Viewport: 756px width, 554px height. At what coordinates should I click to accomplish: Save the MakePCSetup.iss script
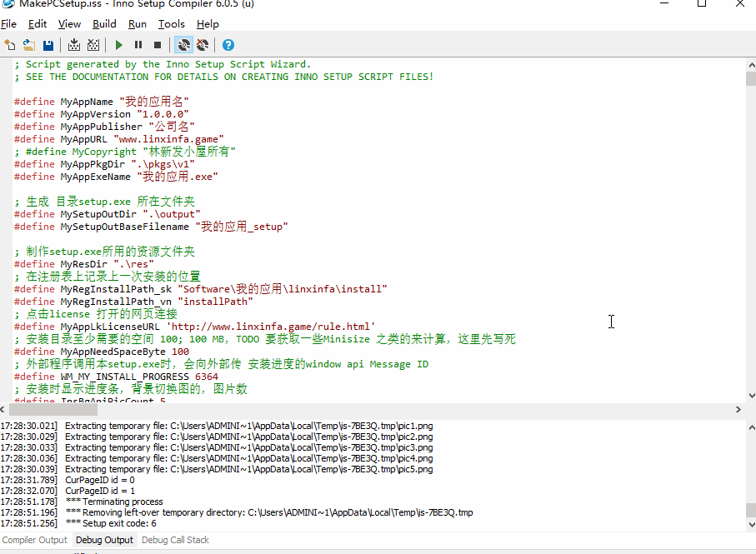coord(48,45)
